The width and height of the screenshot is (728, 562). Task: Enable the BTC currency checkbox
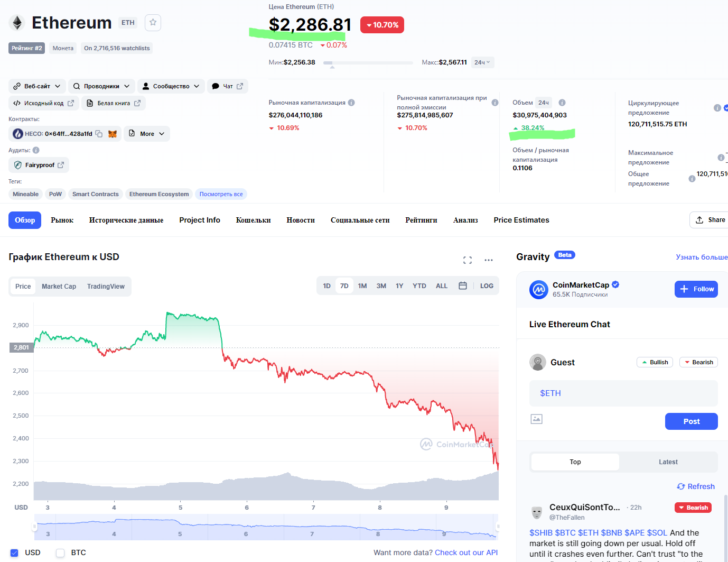click(60, 553)
